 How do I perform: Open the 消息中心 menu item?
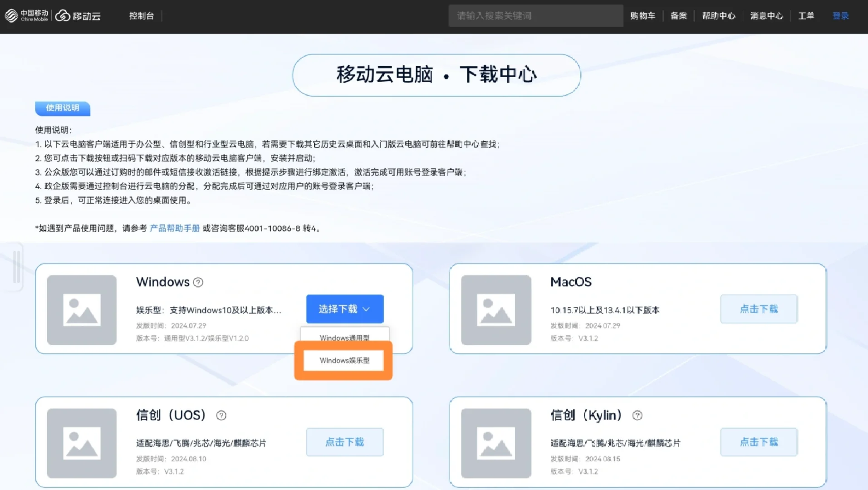tap(766, 15)
